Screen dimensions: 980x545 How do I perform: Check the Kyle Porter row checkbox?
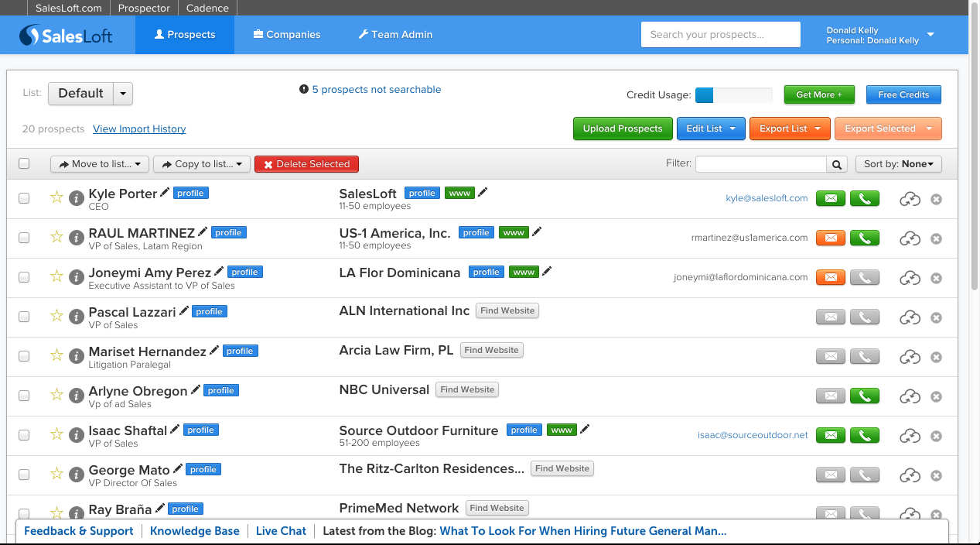point(24,198)
